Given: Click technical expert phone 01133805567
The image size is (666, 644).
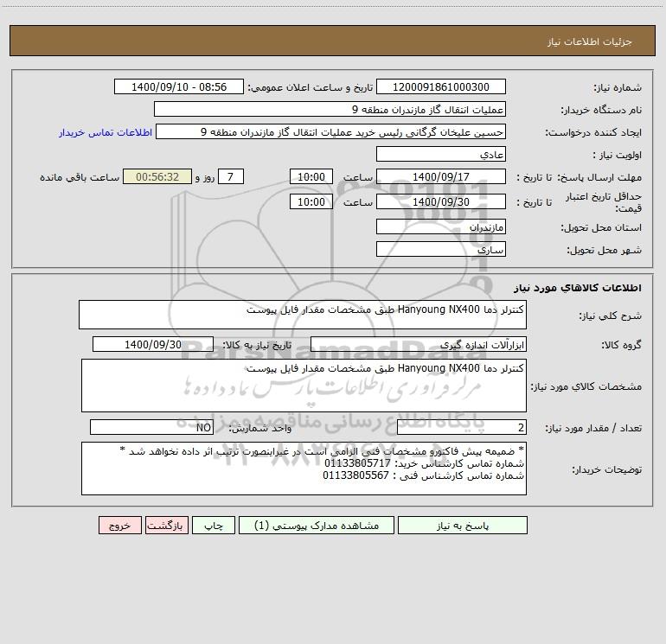Looking at the screenshot, I should point(356,476).
